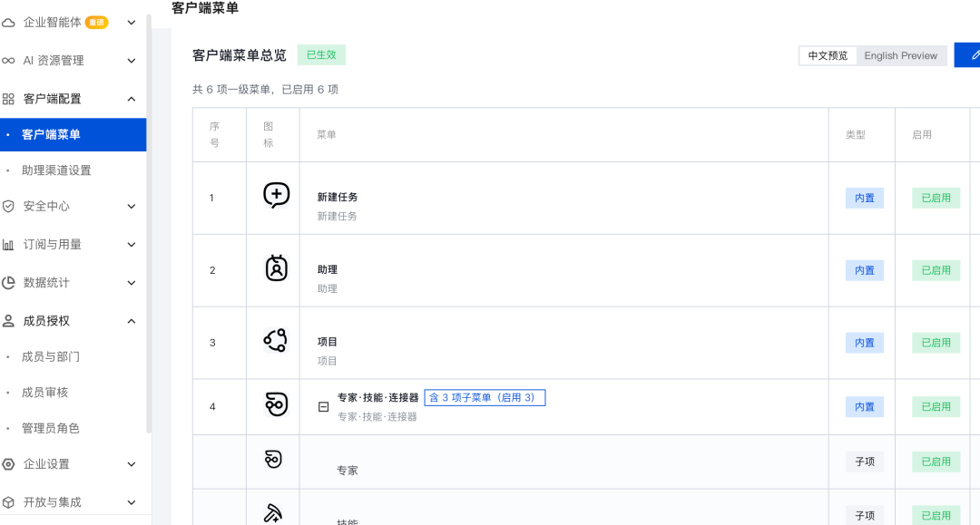Screen dimensions: 980x525
Task: Collapse the 专家·技能·连接器 submenu rows
Action: click(323, 407)
